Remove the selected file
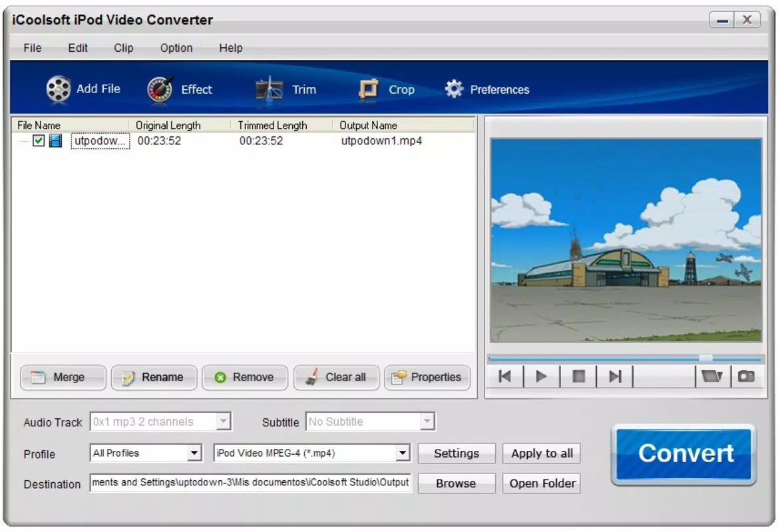The width and height of the screenshot is (780, 532). coord(245,377)
